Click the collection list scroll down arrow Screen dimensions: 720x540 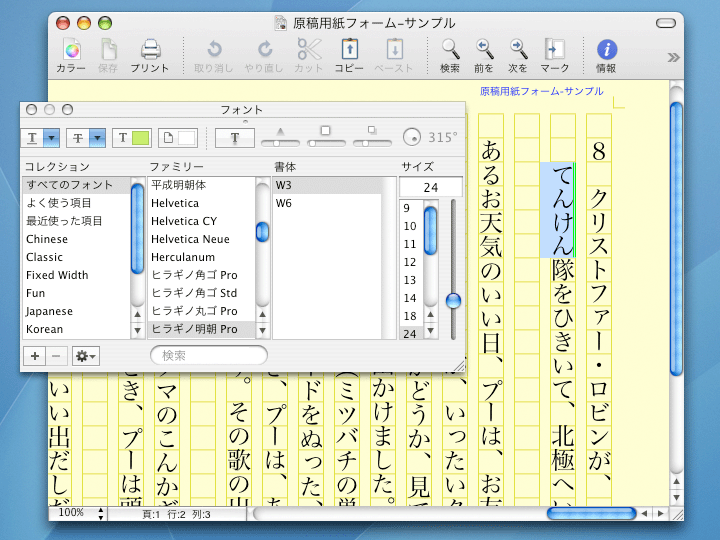click(137, 330)
